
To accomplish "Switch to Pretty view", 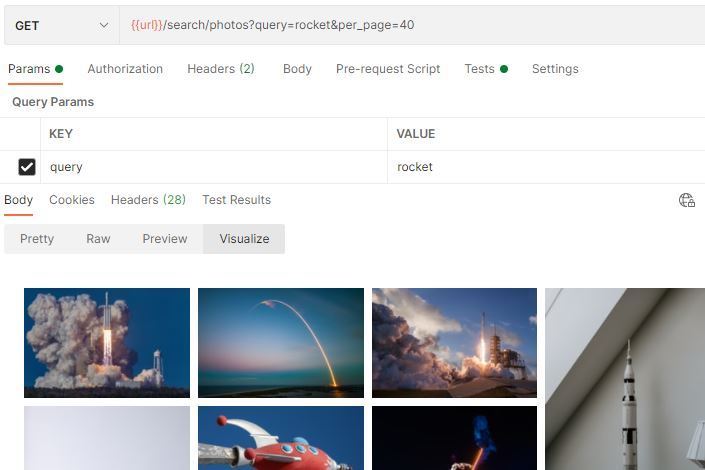I will pos(37,239).
